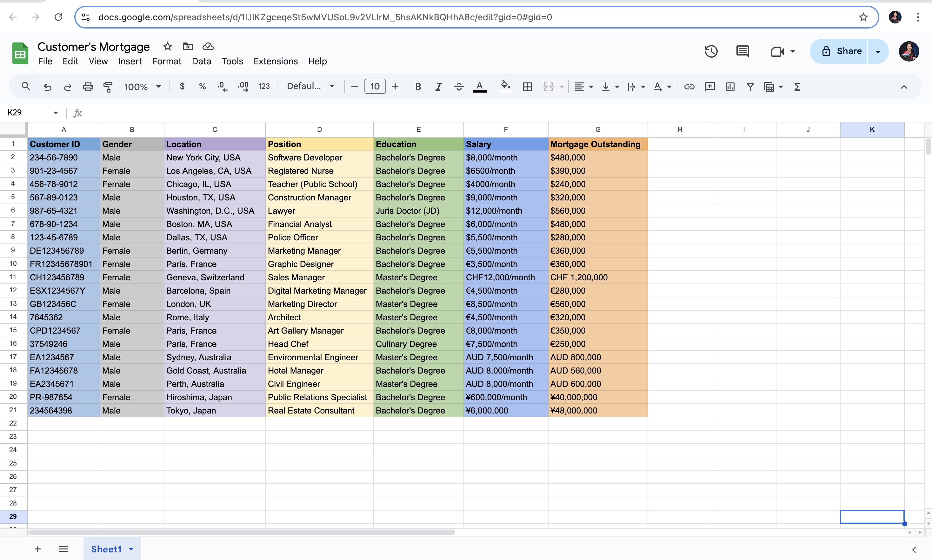Toggle strikethrough formatting
The width and height of the screenshot is (932, 560).
click(x=458, y=87)
